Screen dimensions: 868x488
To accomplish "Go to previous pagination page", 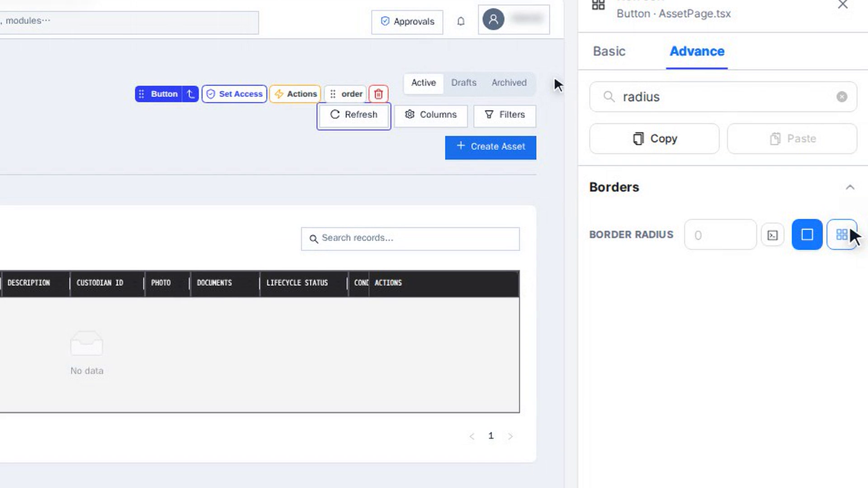I will [472, 436].
